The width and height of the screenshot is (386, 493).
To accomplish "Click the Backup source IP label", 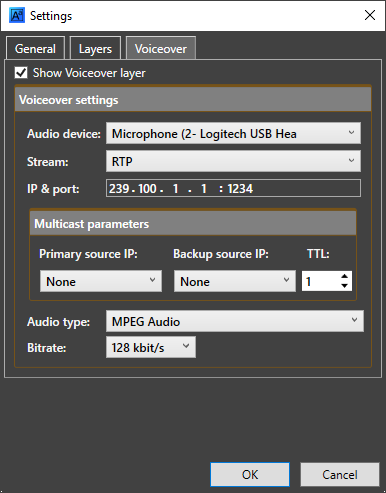I will click(221, 254).
